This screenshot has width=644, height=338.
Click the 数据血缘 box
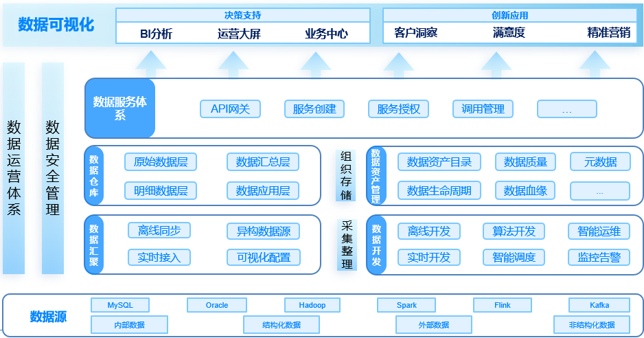[525, 190]
